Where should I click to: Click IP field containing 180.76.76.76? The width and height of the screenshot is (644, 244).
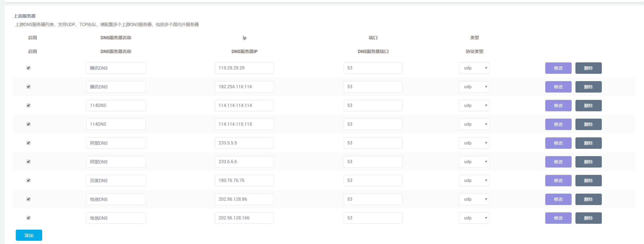tap(245, 180)
